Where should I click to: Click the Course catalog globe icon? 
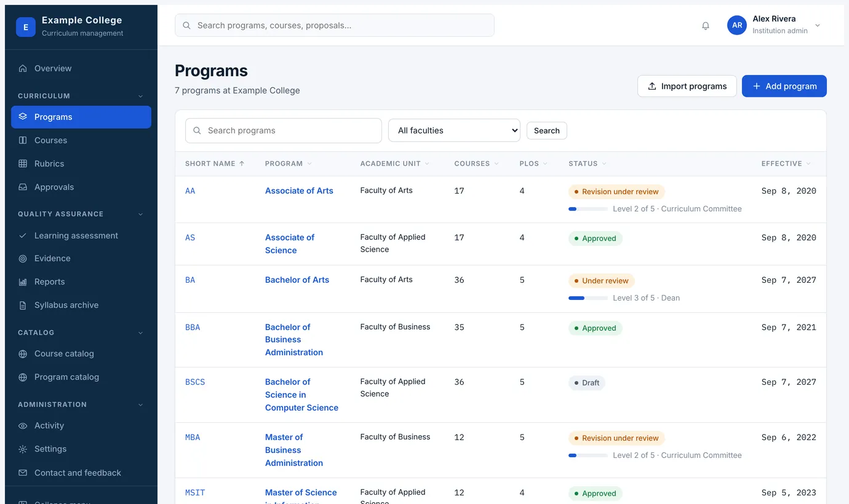[23, 354]
